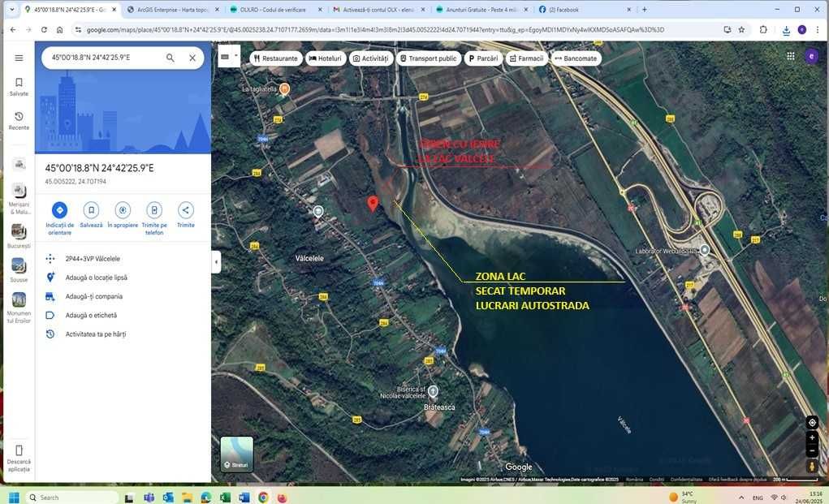Filter map by Hoteluri chip
The image size is (829, 504).
pos(325,58)
